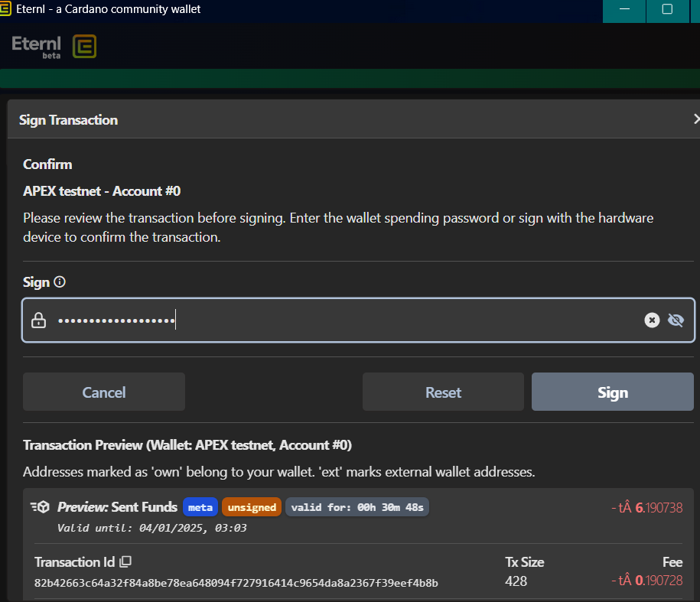
Task: Click the transaction id hash text
Action: (x=236, y=583)
